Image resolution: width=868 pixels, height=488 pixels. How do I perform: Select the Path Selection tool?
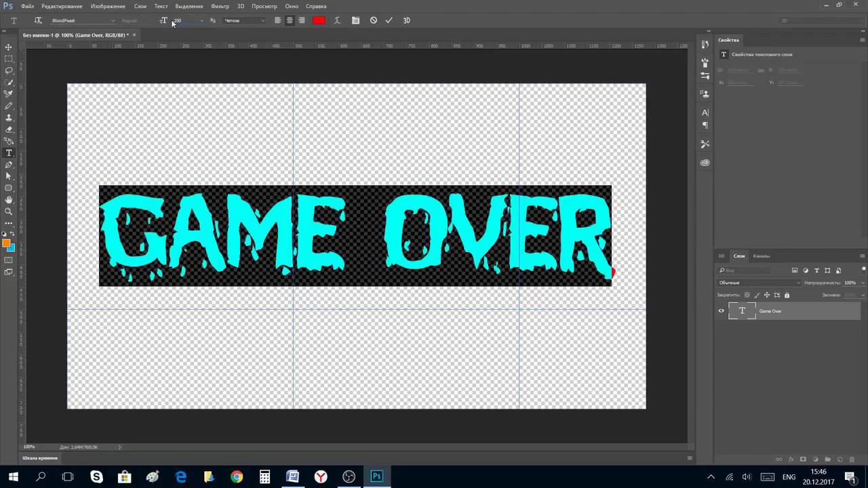pos(9,176)
